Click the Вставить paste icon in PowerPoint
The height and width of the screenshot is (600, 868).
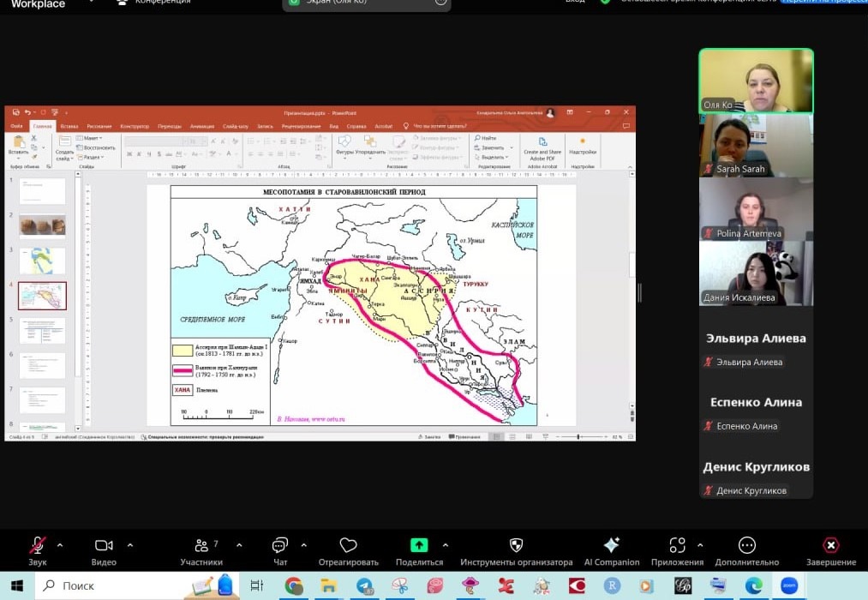tap(18, 144)
